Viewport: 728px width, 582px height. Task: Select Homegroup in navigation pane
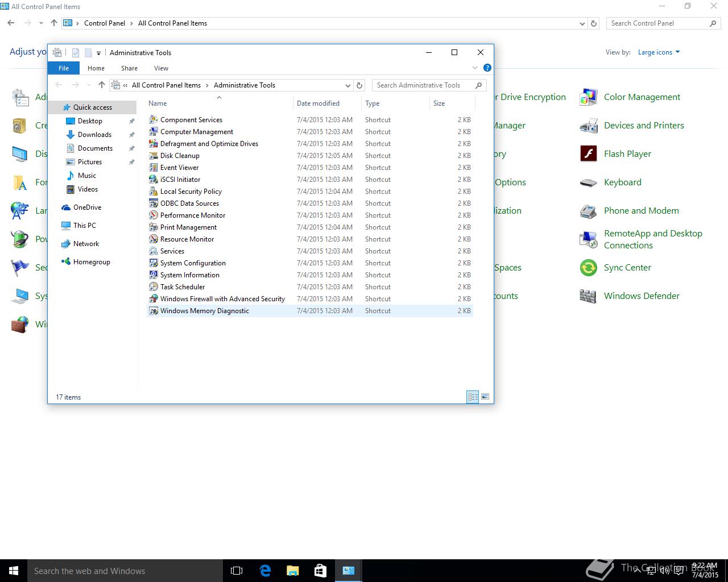point(92,262)
